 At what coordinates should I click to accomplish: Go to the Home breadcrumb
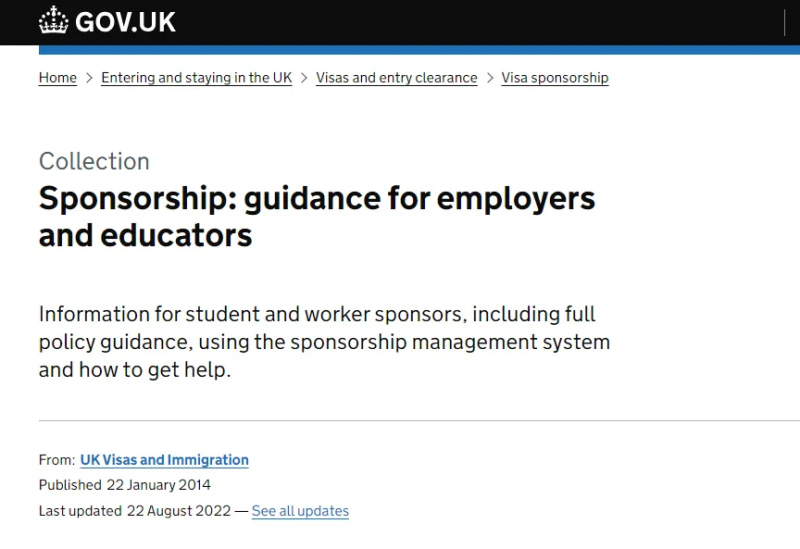click(x=58, y=78)
